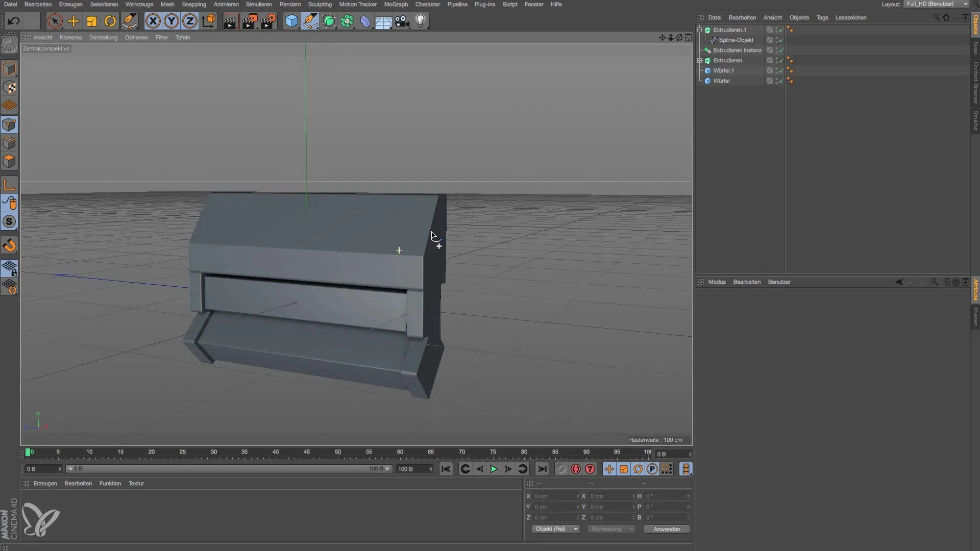Click the record active objects button
The height and width of the screenshot is (551, 980).
(561, 469)
